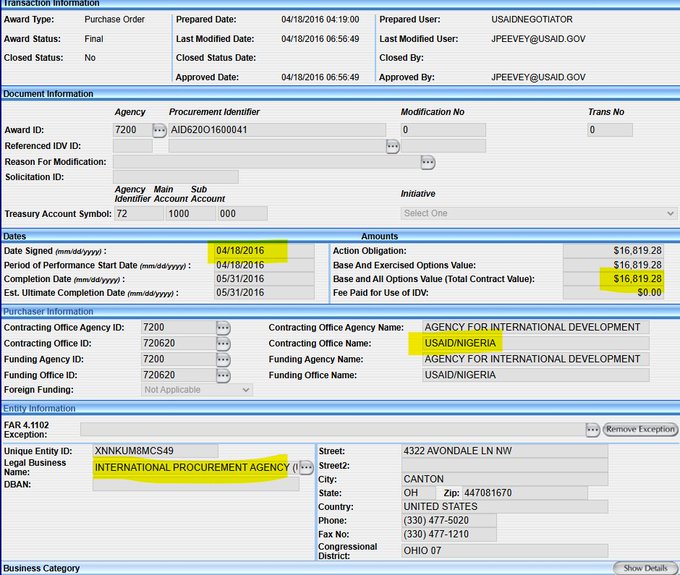The height and width of the screenshot is (575, 680).
Task: Click Contracting Office Agency ID ellipsis button
Action: [223, 328]
